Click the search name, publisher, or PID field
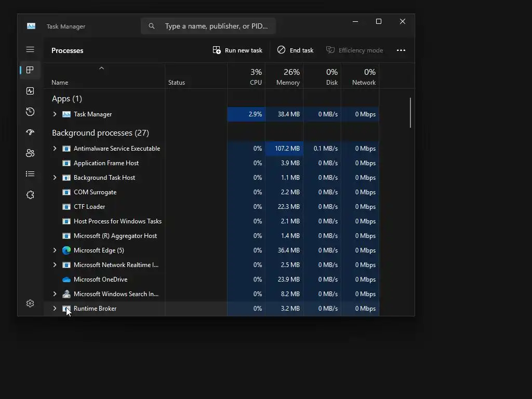The image size is (532, 399). [x=208, y=26]
